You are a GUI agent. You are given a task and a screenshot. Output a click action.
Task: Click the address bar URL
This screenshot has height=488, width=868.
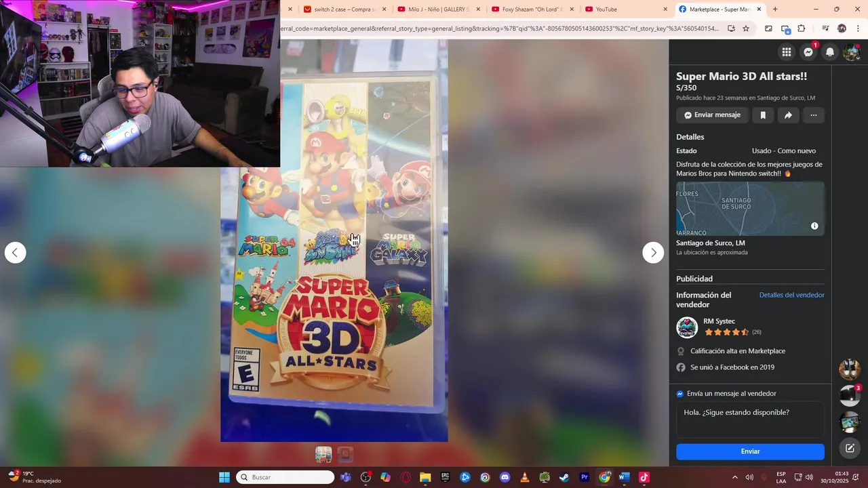coord(500,28)
